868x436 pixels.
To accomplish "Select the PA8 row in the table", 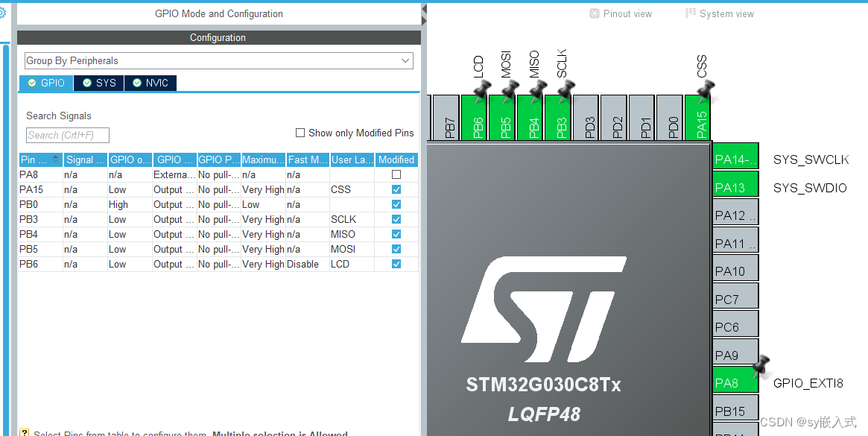I will [218, 174].
